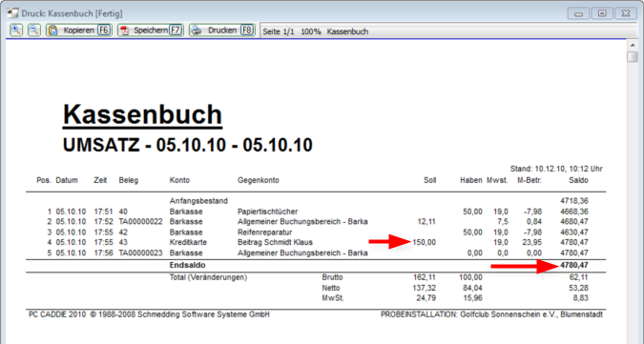This screenshot has width=644, height=344.
Task: Click the Soll amount 12,11
Action: coord(426,222)
